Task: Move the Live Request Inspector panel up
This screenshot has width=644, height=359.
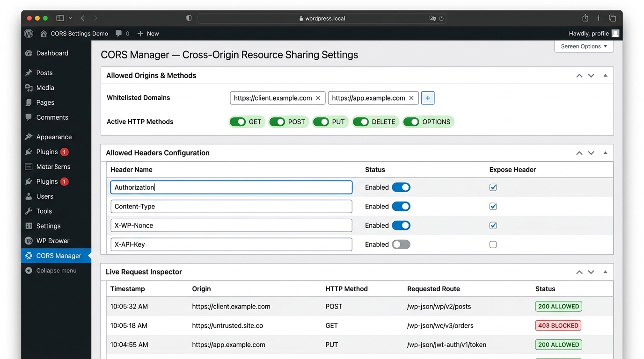Action: 579,272
